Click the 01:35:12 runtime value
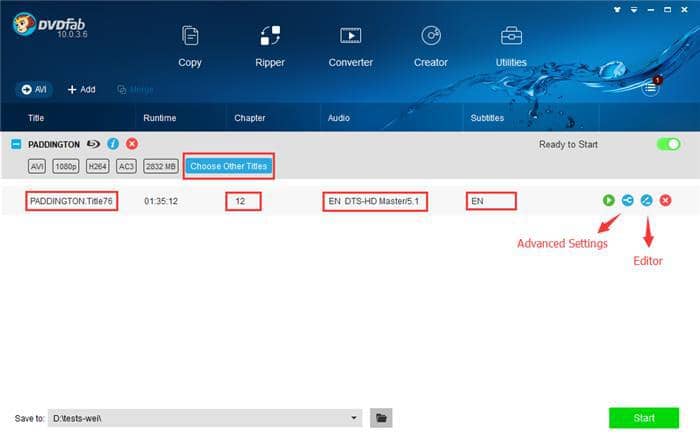The height and width of the screenshot is (436, 700). tap(161, 201)
